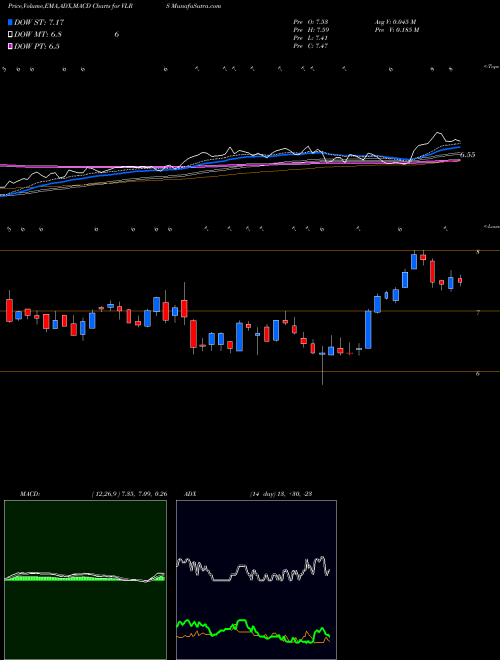The height and width of the screenshot is (660, 500).
Task: Click the Pre C: 7.47 value
Action: click(x=311, y=46)
